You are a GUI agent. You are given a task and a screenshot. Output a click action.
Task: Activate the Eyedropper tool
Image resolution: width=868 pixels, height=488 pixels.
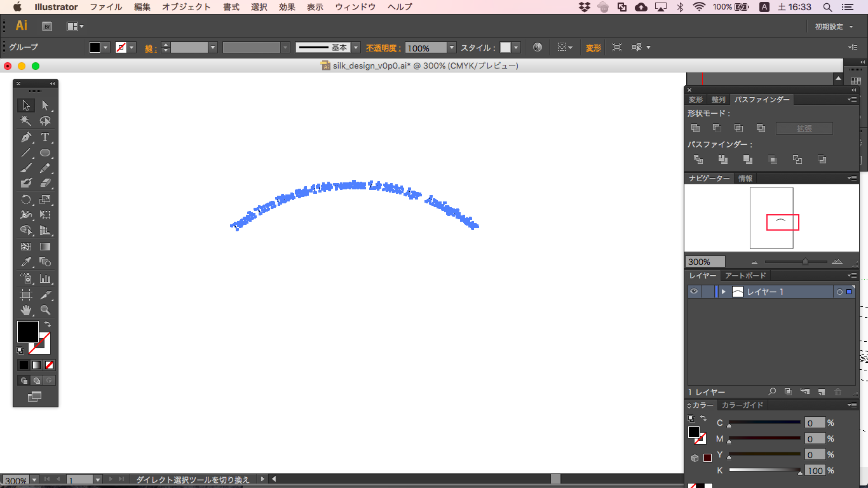[26, 262]
